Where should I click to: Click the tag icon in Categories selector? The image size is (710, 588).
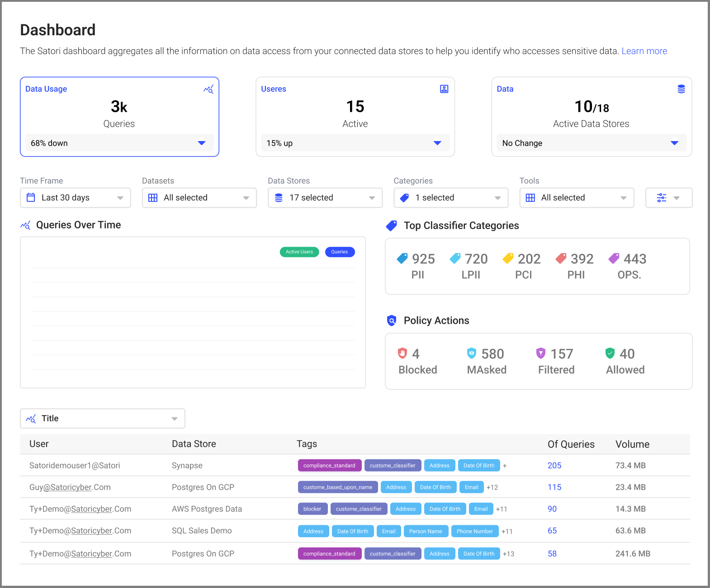click(x=405, y=198)
